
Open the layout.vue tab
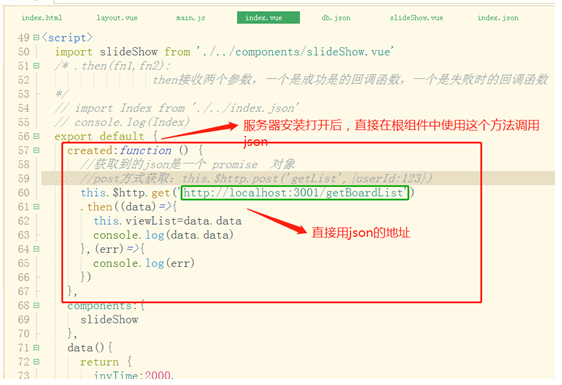pos(117,18)
